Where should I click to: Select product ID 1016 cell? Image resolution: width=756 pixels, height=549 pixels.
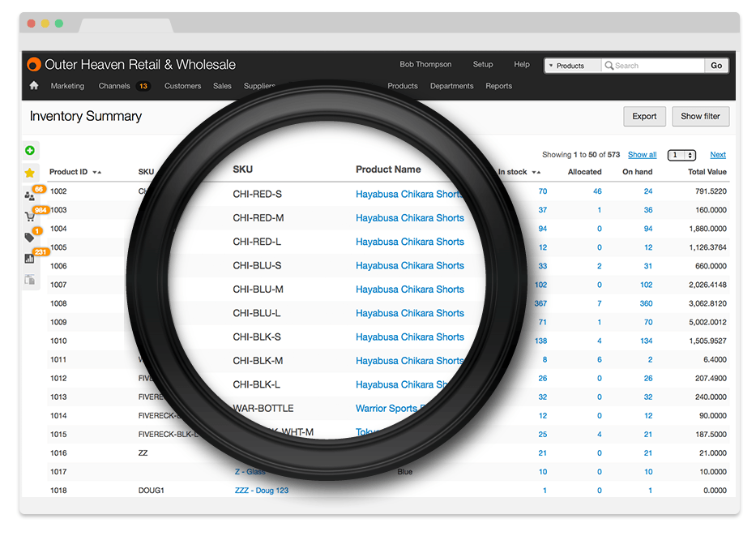pos(58,453)
